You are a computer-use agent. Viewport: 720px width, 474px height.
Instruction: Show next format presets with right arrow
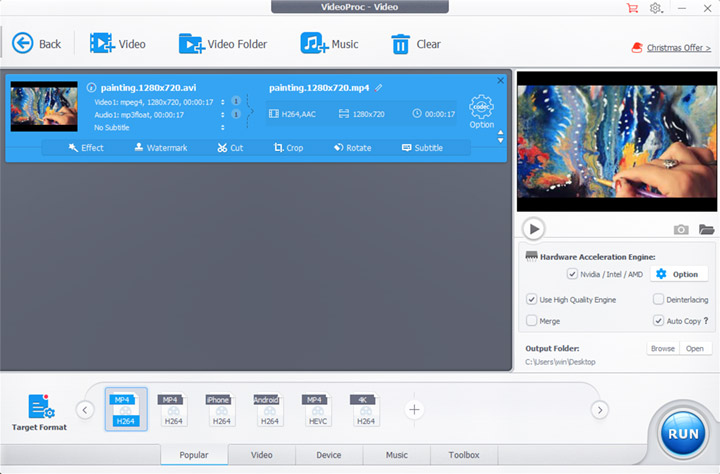[x=600, y=410]
